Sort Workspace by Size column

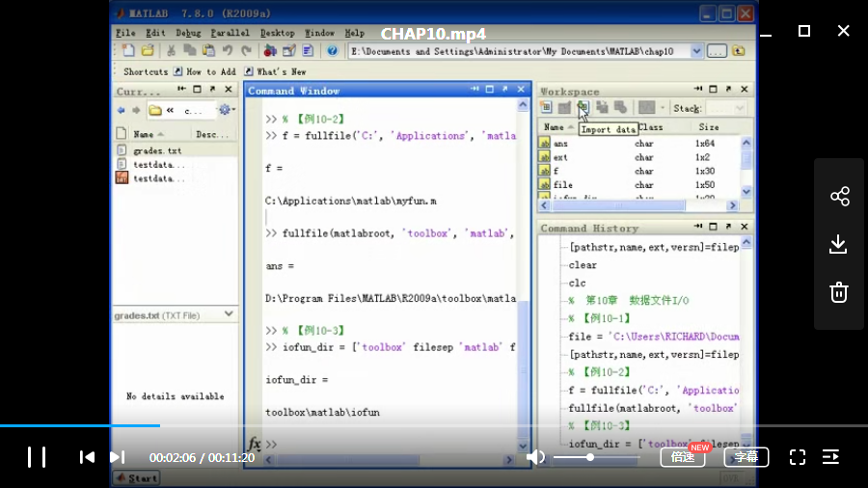click(709, 127)
